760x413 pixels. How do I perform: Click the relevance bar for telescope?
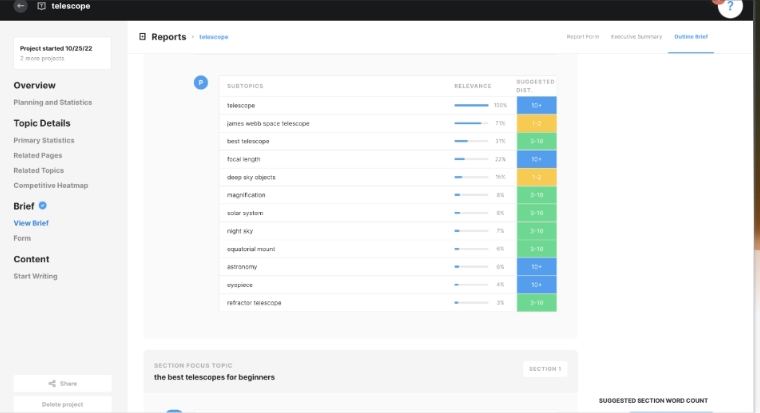click(471, 105)
